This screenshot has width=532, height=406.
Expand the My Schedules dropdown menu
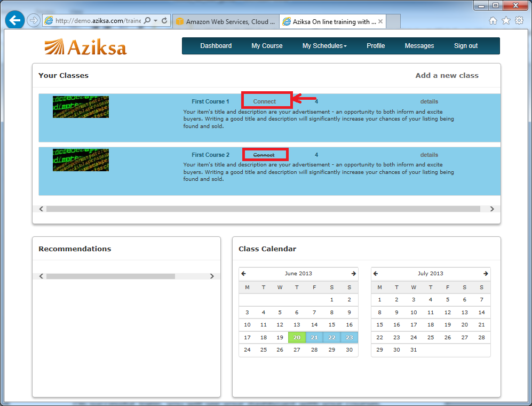(x=324, y=46)
